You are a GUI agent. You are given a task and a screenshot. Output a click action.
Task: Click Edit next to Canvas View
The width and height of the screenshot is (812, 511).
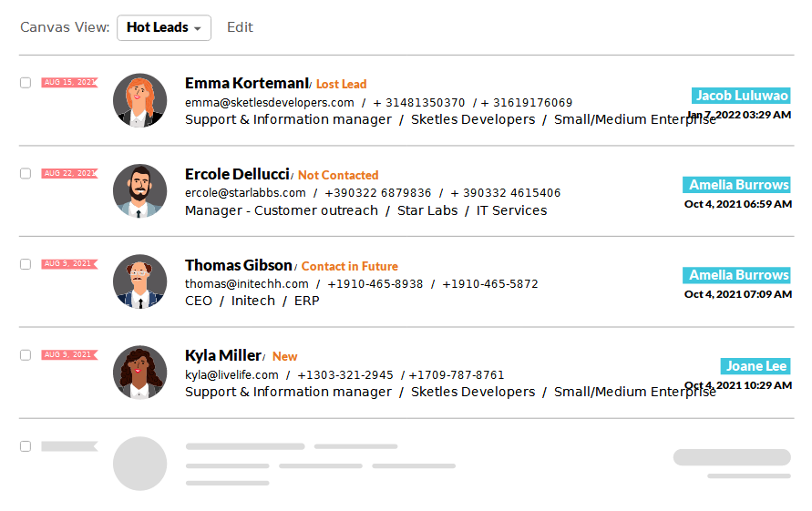coord(240,27)
